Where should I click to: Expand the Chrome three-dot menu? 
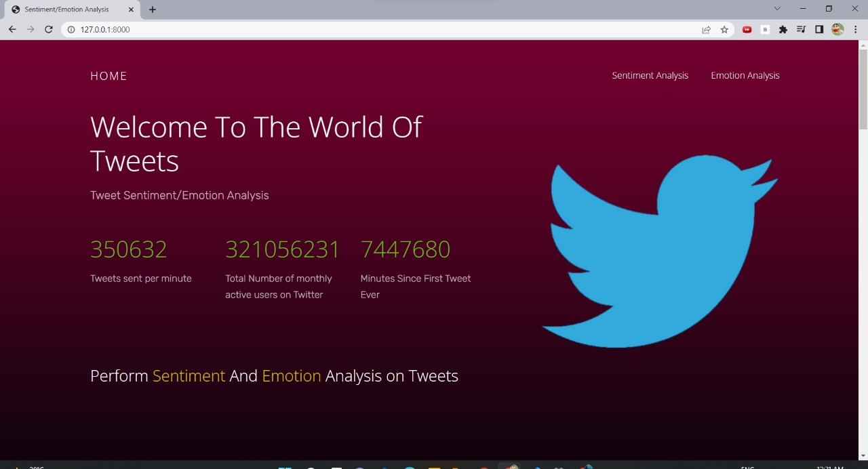[856, 29]
